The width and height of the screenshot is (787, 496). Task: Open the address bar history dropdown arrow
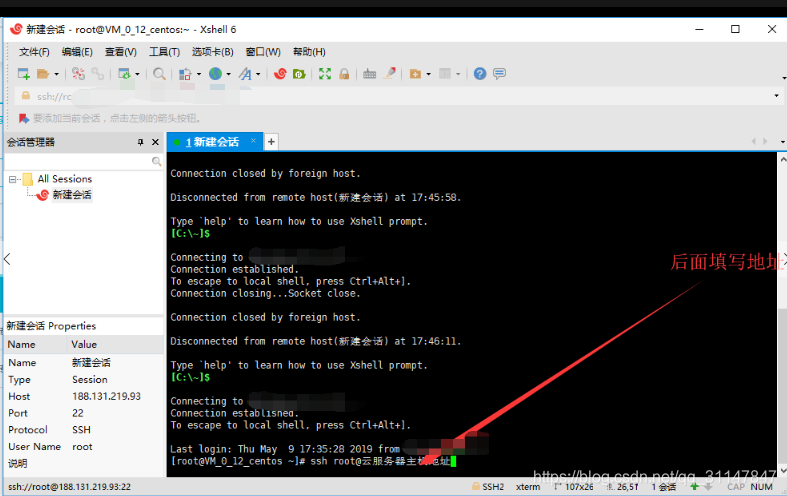776,96
